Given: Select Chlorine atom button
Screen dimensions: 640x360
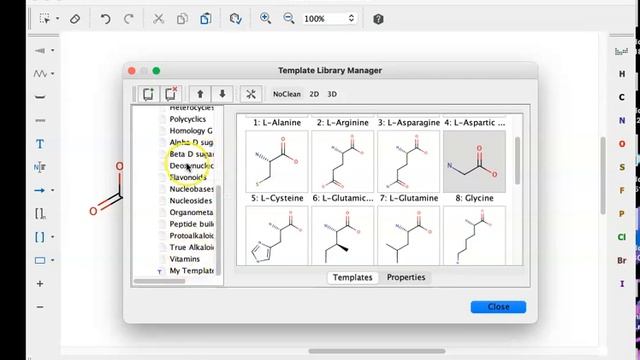Looking at the screenshot, I should tap(622, 237).
